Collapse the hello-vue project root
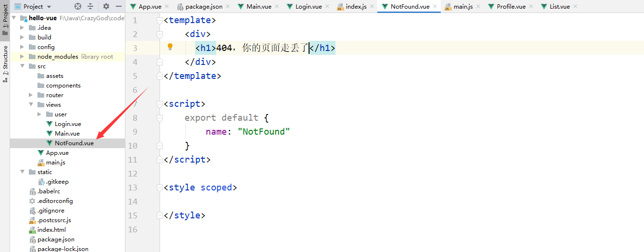644x252 pixels. 13,18
